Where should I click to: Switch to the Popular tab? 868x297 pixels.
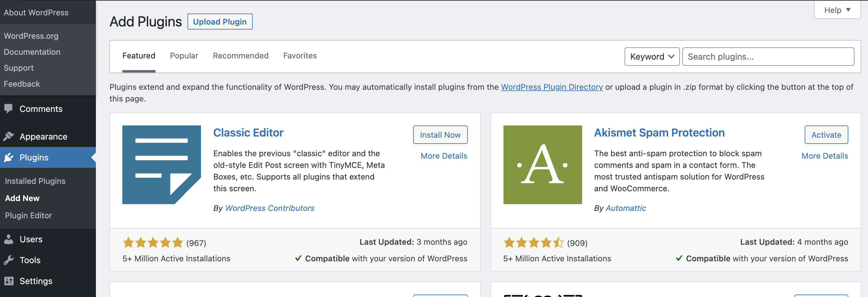coord(184,56)
